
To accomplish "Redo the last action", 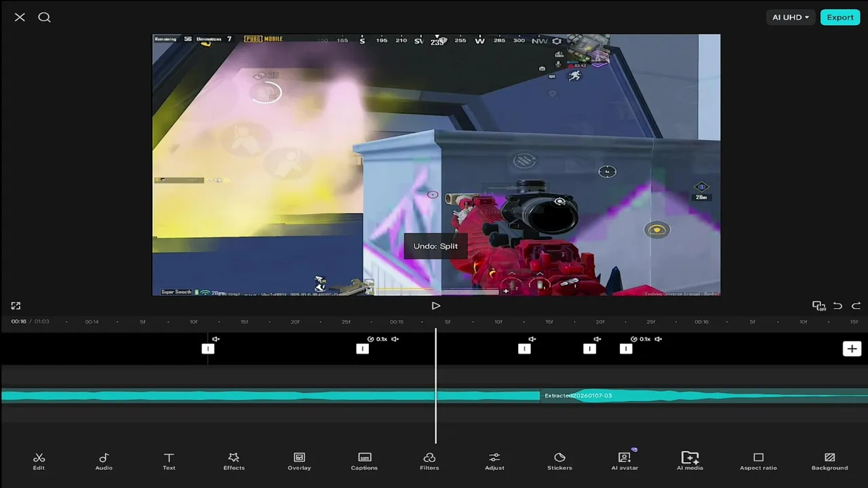I will tap(856, 306).
